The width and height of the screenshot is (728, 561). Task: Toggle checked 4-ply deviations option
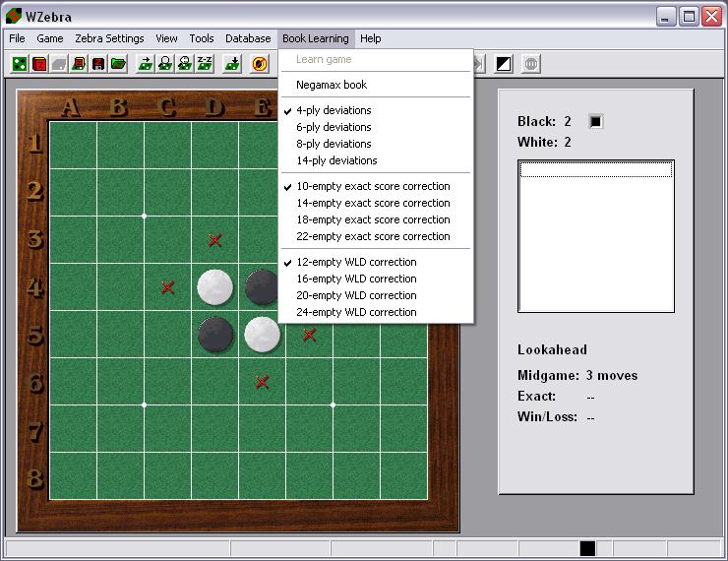(x=376, y=110)
